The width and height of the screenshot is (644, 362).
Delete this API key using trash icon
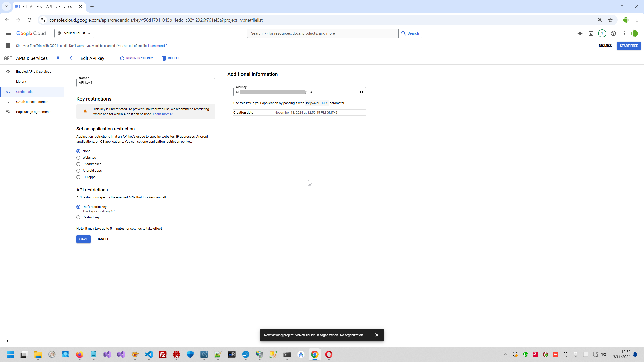point(164,58)
